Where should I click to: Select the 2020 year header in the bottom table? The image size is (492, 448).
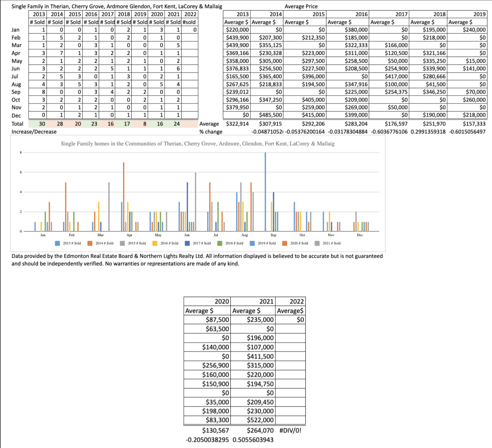(x=207, y=301)
